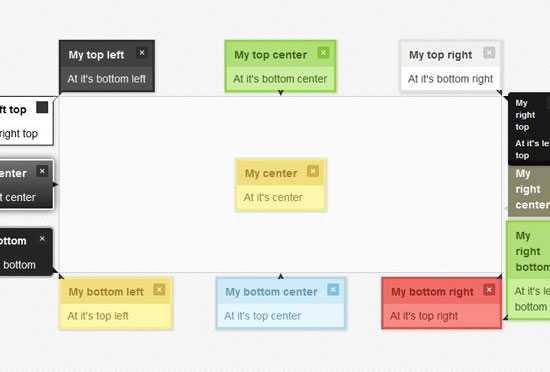Close the dark left bottom tooltip
This screenshot has height=372, width=550.
[42, 239]
